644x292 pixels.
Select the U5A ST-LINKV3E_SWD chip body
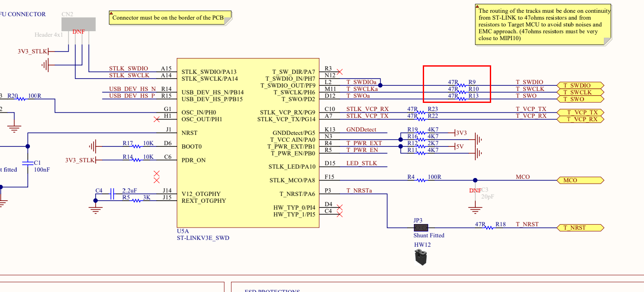(x=248, y=143)
